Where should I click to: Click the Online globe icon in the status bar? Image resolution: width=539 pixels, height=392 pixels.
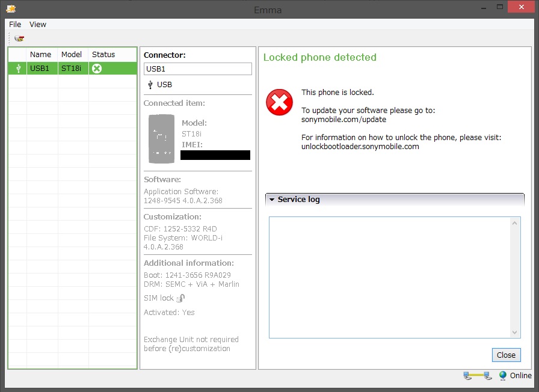[502, 376]
